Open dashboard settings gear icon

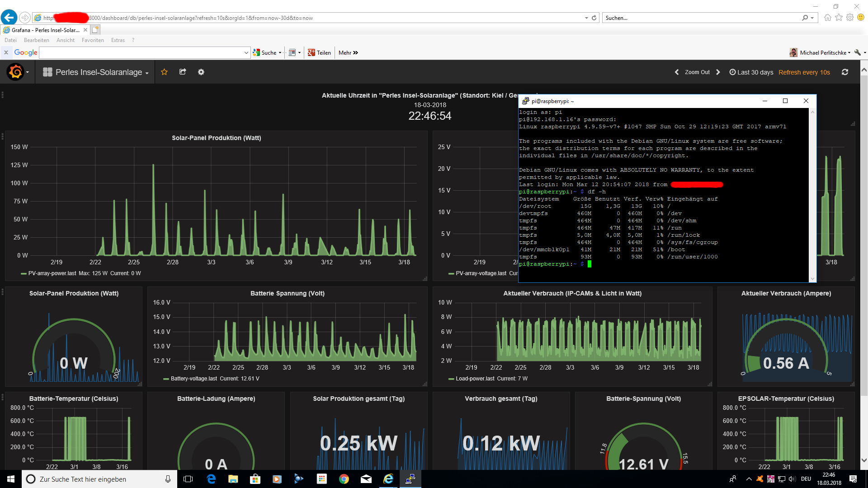(x=201, y=72)
